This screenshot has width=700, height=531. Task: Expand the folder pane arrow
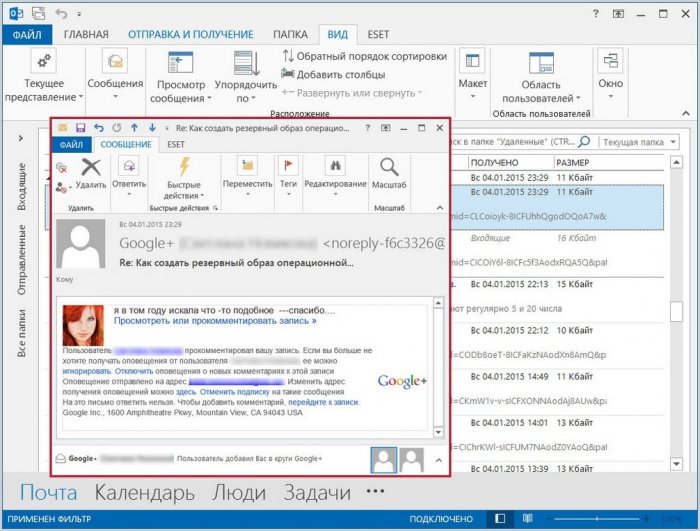click(x=21, y=138)
